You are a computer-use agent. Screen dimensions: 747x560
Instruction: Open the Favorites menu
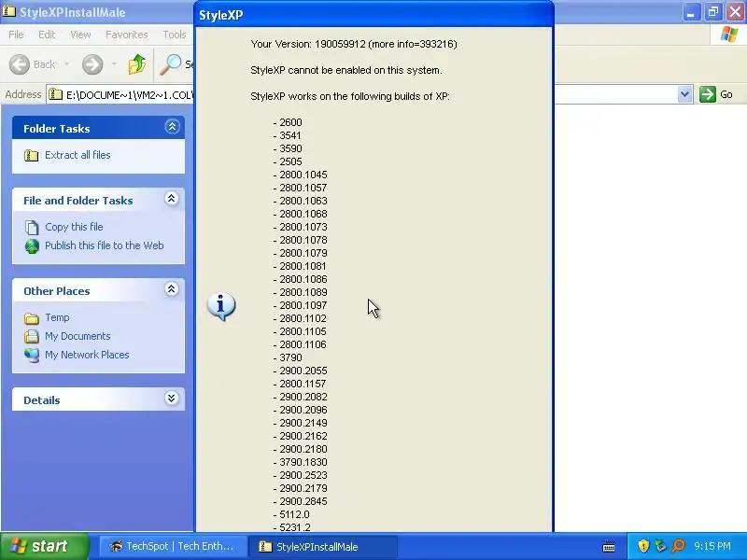pyautogui.click(x=127, y=35)
